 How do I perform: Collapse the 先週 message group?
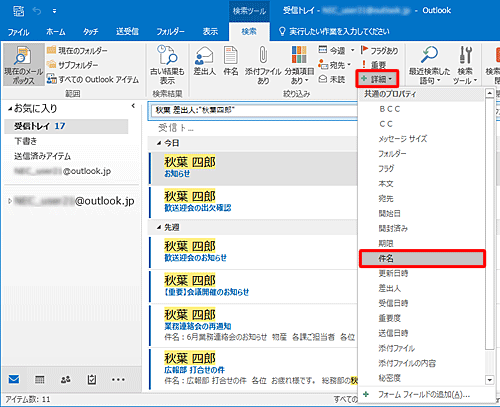pos(159,227)
